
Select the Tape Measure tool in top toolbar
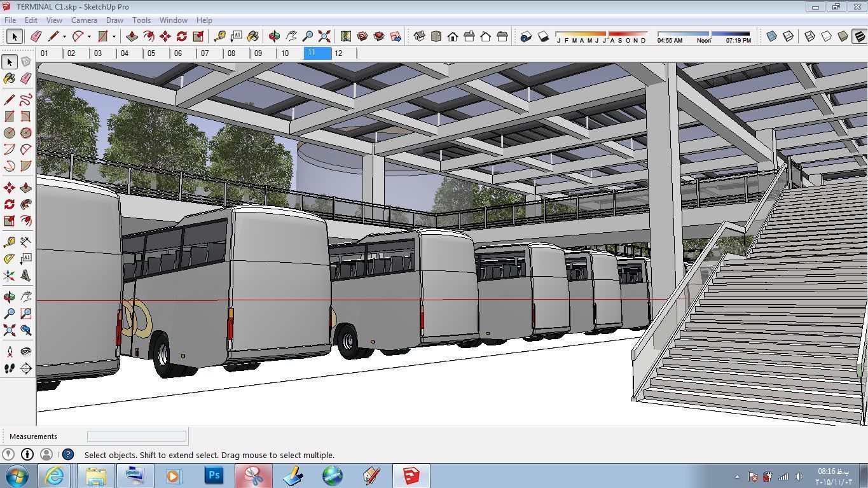tap(220, 36)
